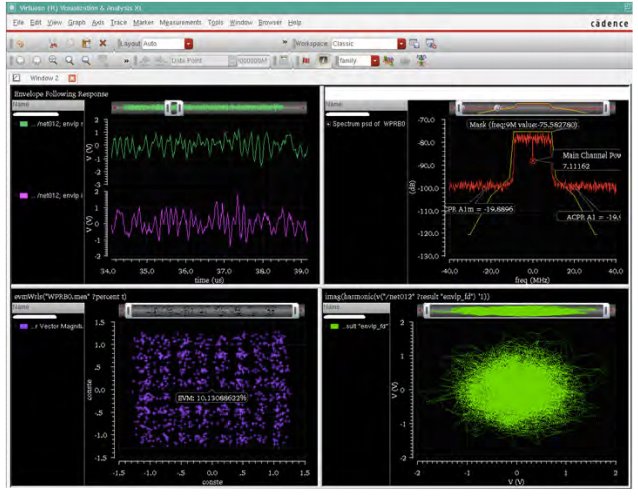Click the colorful icon right of family dropdown

[x=389, y=61]
